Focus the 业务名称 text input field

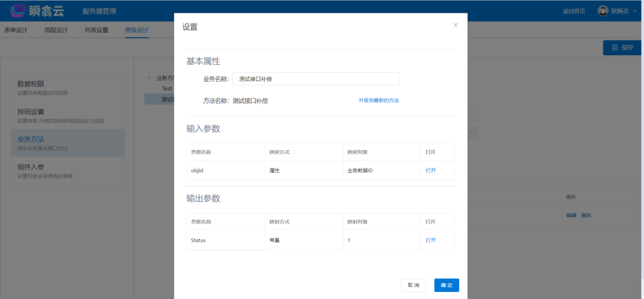coord(316,78)
